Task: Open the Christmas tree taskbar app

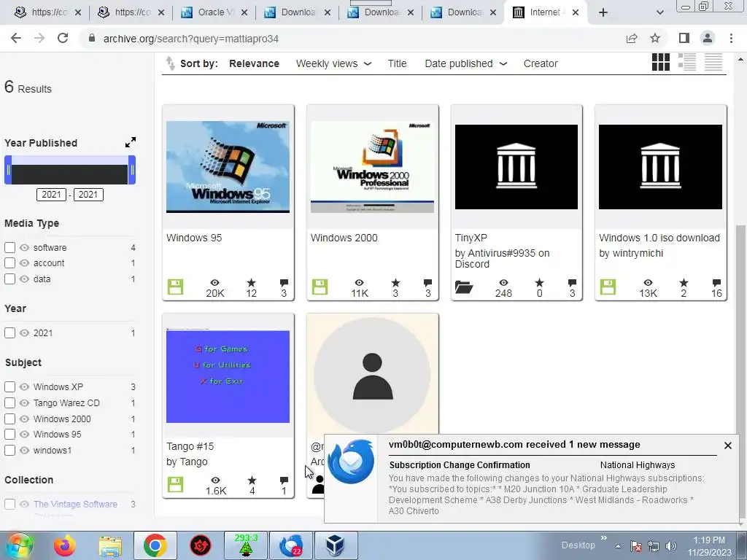Action: coord(246,545)
